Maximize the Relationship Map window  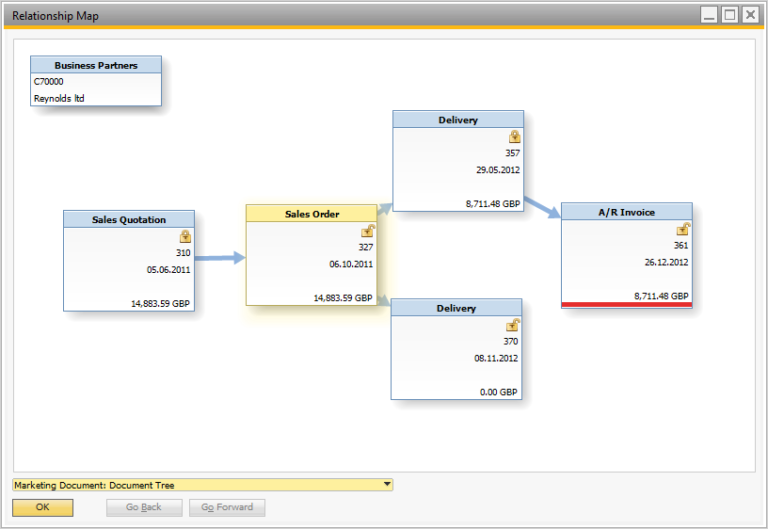729,15
